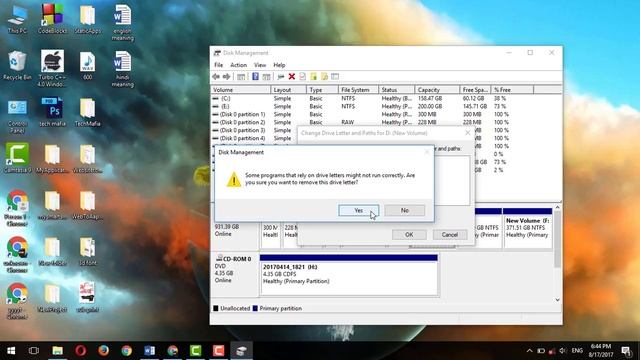Sort by Capacity column header
Screen dimensions: 640x360
(437, 90)
